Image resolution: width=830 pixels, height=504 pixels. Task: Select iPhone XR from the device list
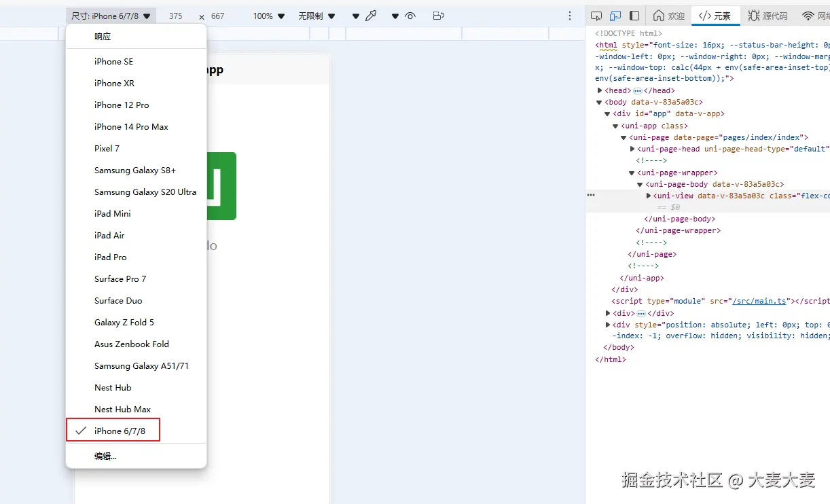coord(136,83)
